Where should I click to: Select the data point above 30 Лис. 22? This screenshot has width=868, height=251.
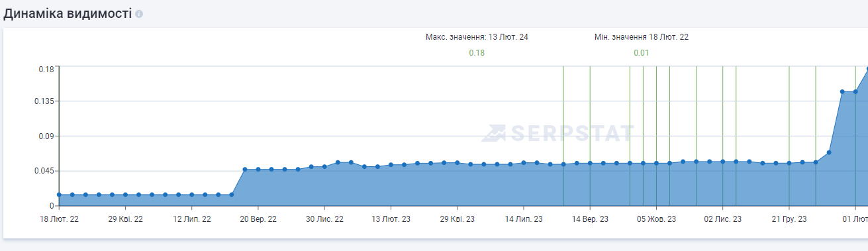point(324,167)
